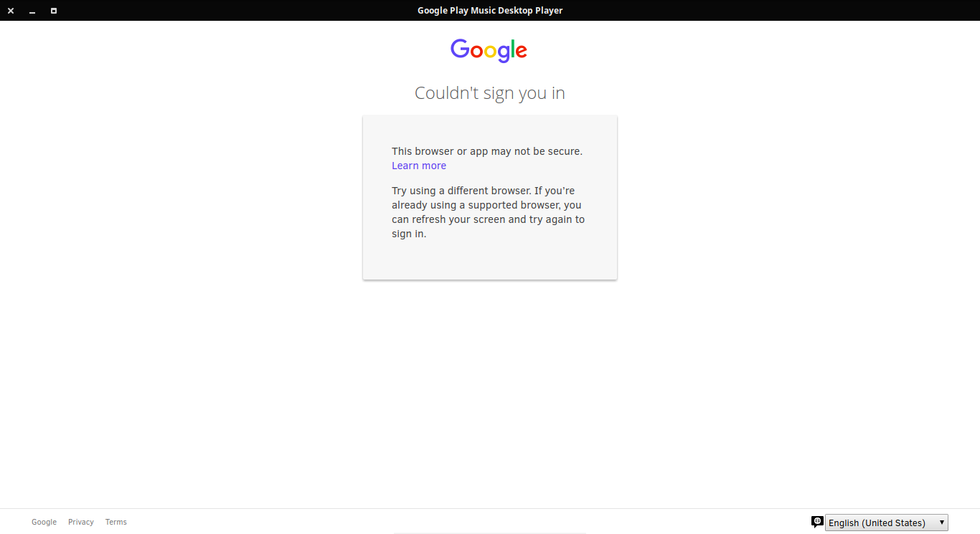Screen dimensions: 980x534
Task: Click the Google logo at the top
Action: [x=489, y=50]
